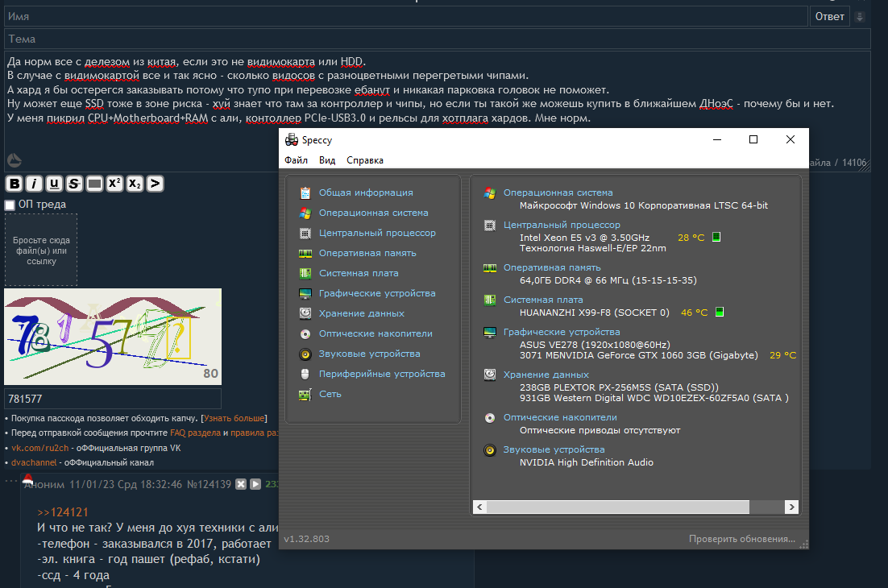This screenshot has height=588, width=888.
Task: Focus Тема input field
Action: (438, 39)
